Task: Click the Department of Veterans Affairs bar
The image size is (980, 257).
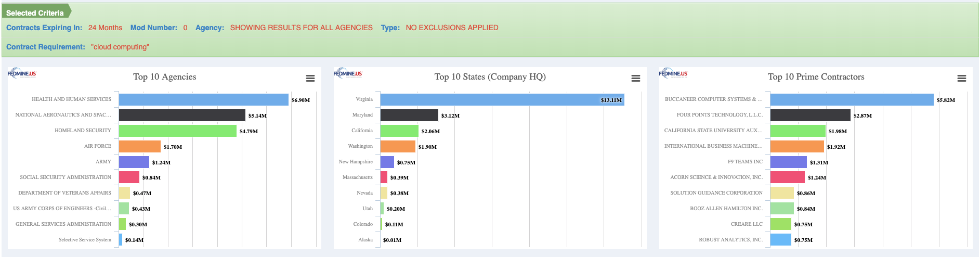Action: click(x=124, y=193)
